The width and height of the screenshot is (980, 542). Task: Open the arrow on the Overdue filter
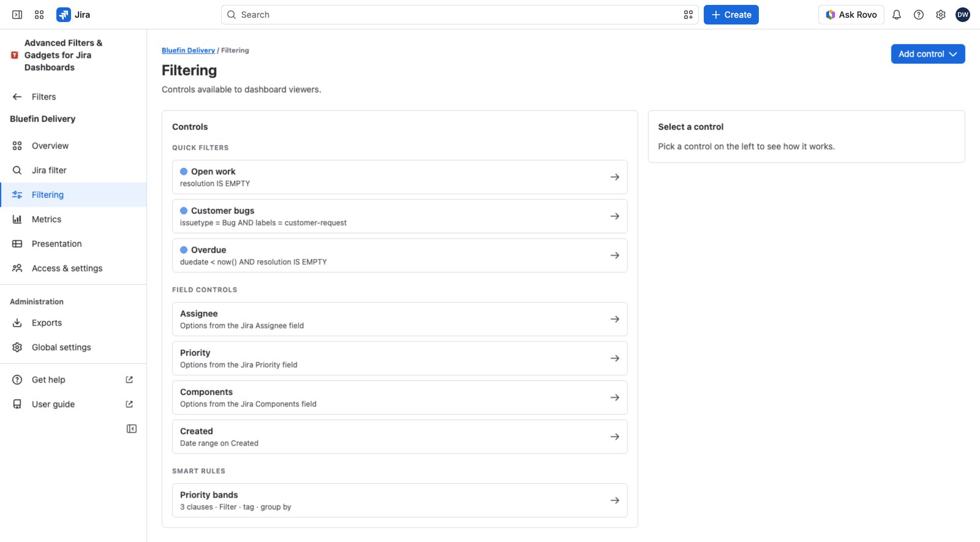pyautogui.click(x=615, y=255)
